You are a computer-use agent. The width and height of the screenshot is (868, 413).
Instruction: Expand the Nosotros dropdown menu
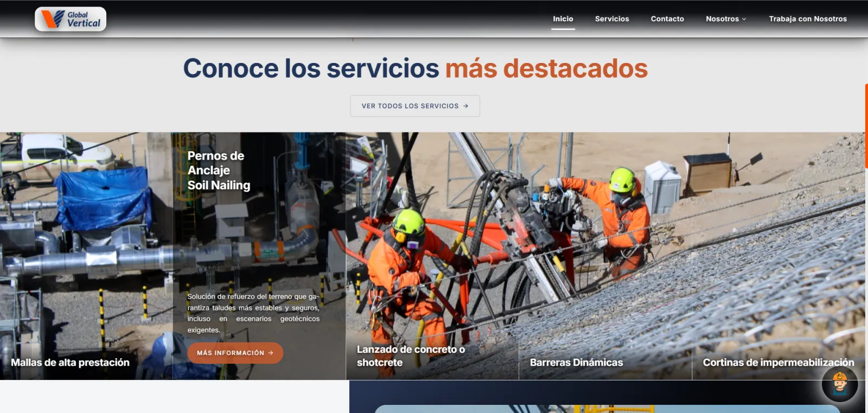[x=726, y=19]
